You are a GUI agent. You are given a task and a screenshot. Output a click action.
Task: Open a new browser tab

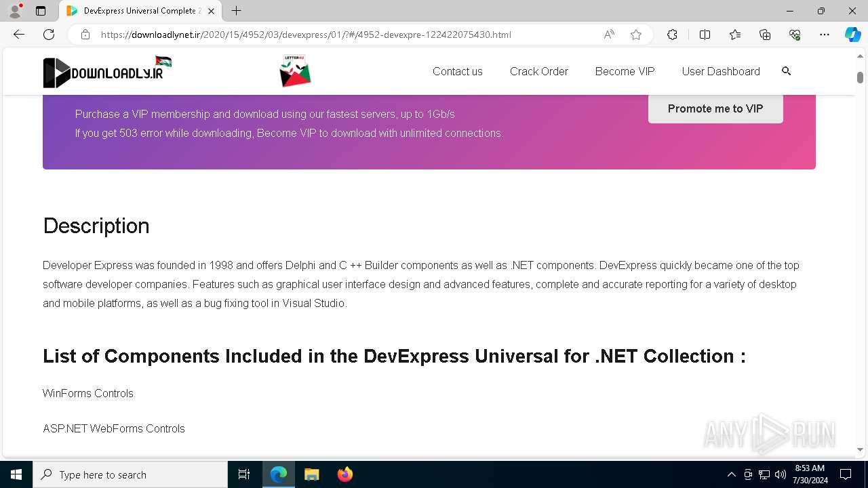(236, 11)
